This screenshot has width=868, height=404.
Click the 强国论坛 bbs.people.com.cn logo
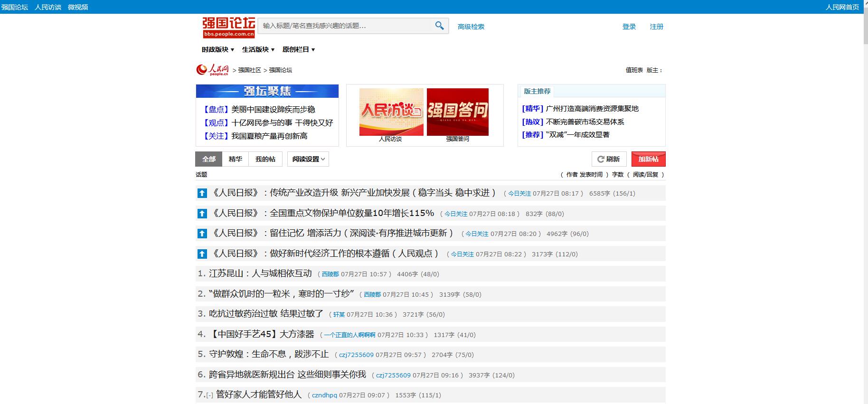click(x=229, y=28)
